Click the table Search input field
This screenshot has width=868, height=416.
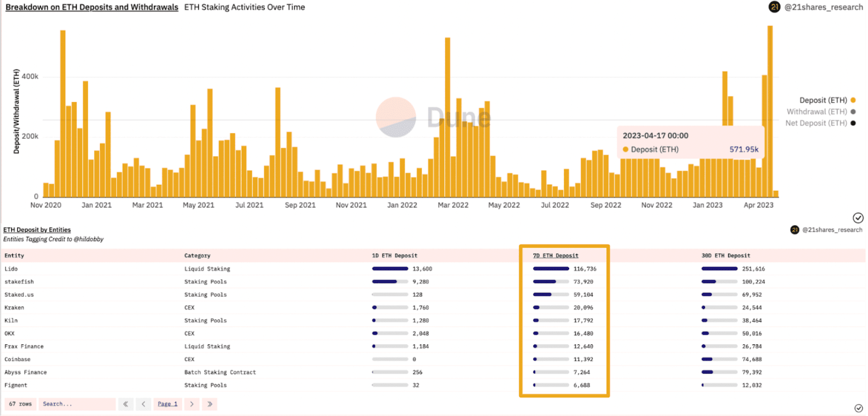click(x=77, y=404)
